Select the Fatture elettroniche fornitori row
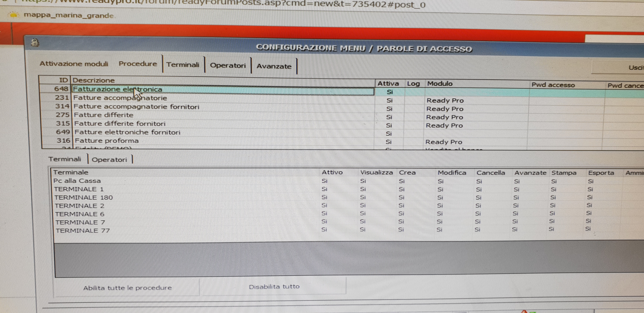The image size is (644, 313). 127,132
